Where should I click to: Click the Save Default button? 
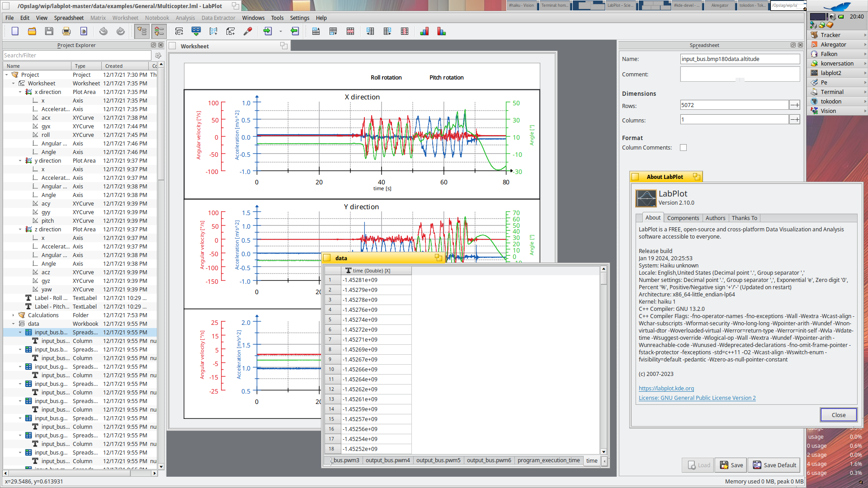[x=774, y=465]
